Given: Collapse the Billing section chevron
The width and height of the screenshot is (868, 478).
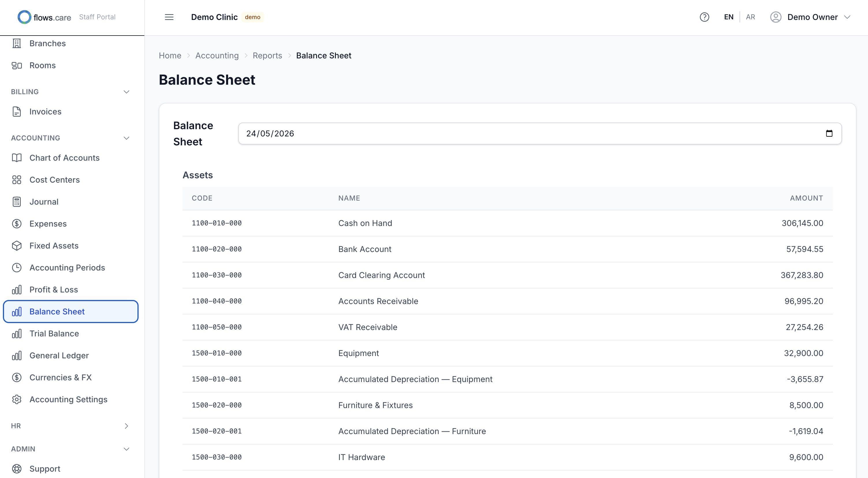Looking at the screenshot, I should [126, 92].
